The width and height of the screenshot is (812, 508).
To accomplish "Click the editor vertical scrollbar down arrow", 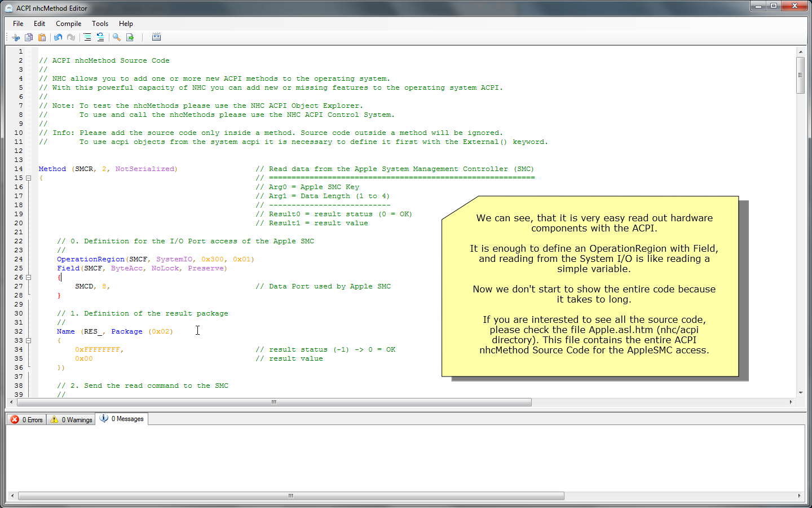I will (800, 393).
